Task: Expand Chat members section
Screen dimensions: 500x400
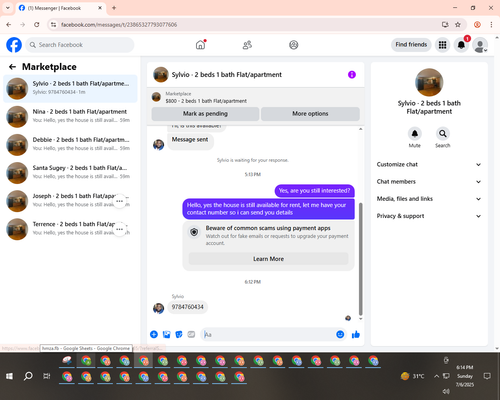Action: (429, 182)
